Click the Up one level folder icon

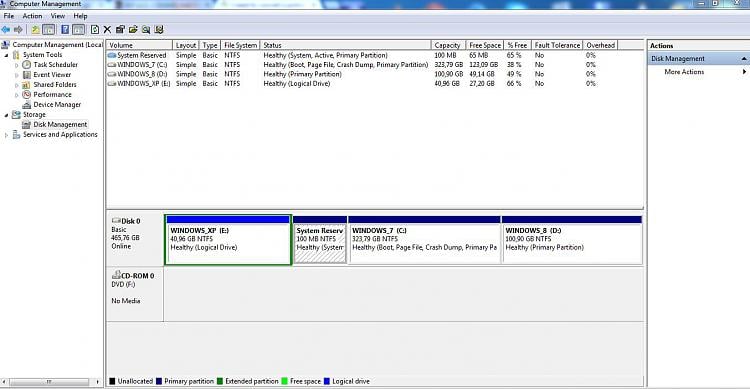pyautogui.click(x=35, y=30)
